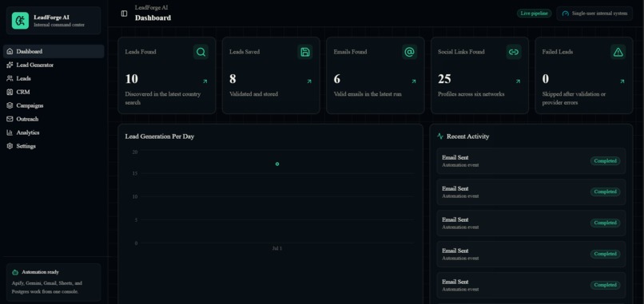Click 'Valid emails in the latest run' text
The image size is (644, 304).
click(368, 94)
